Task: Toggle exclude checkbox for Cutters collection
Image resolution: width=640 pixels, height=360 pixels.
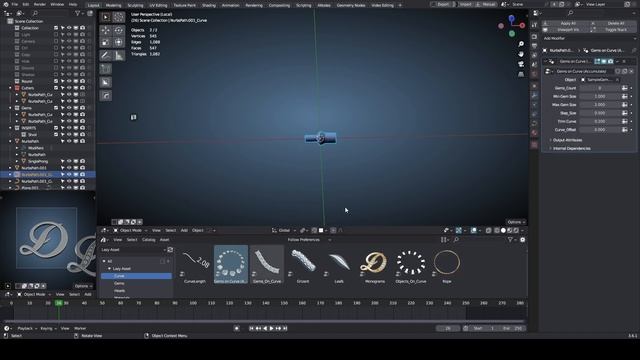Action: pyautogui.click(x=56, y=88)
